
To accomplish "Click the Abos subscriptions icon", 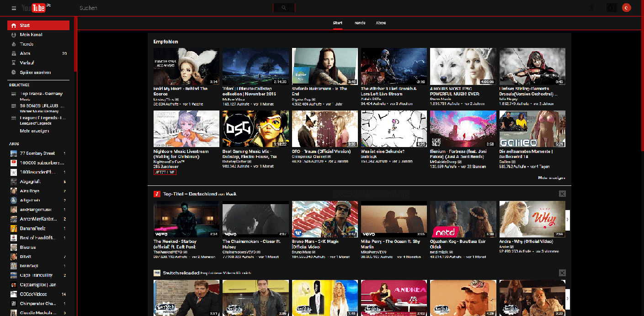I will point(14,53).
